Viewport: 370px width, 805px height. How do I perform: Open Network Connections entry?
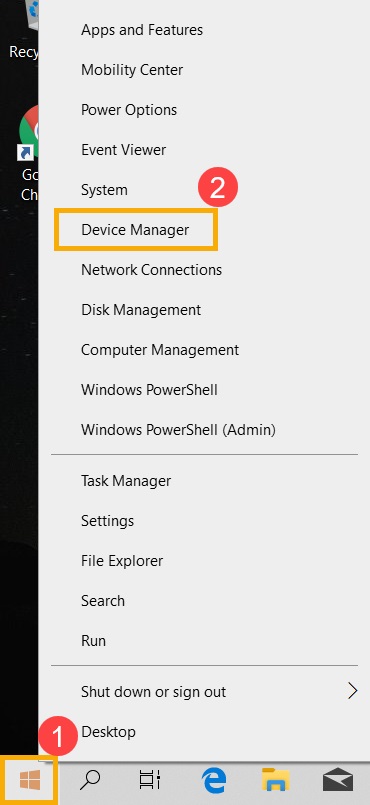[151, 270]
